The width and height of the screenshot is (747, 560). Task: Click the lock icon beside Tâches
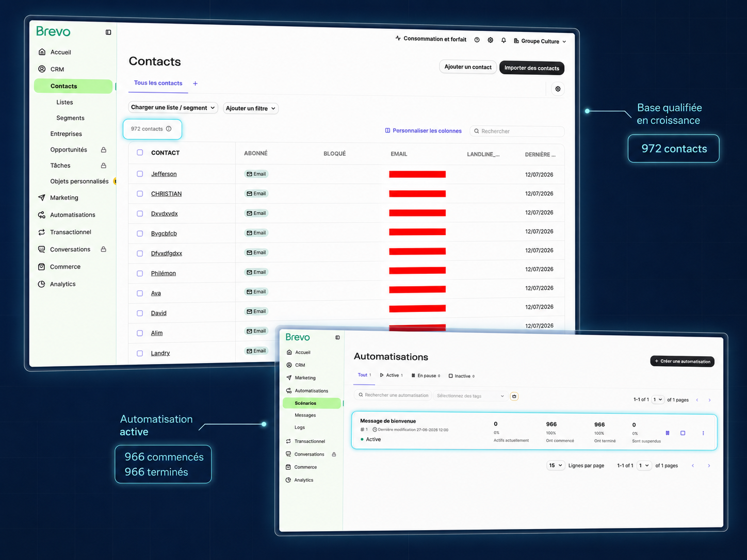[104, 166]
